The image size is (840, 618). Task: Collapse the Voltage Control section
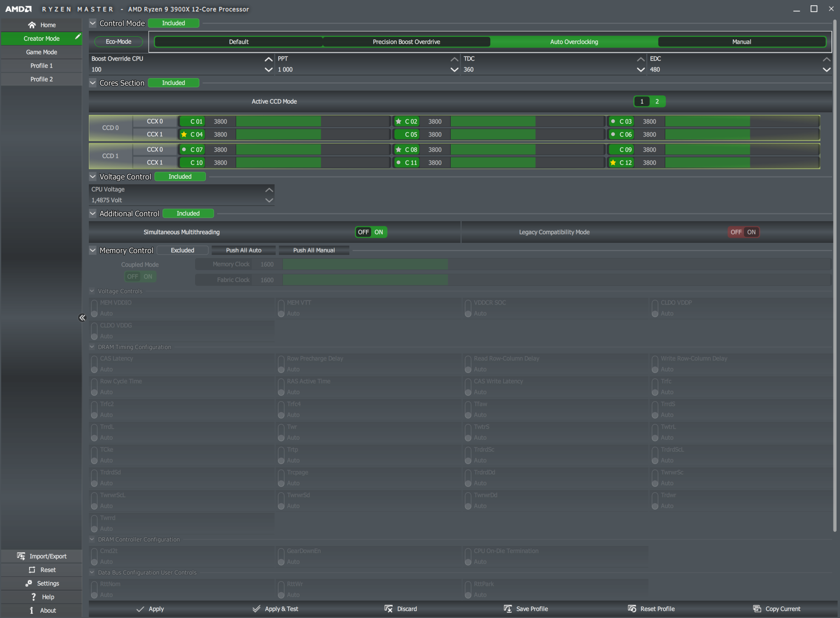point(93,177)
